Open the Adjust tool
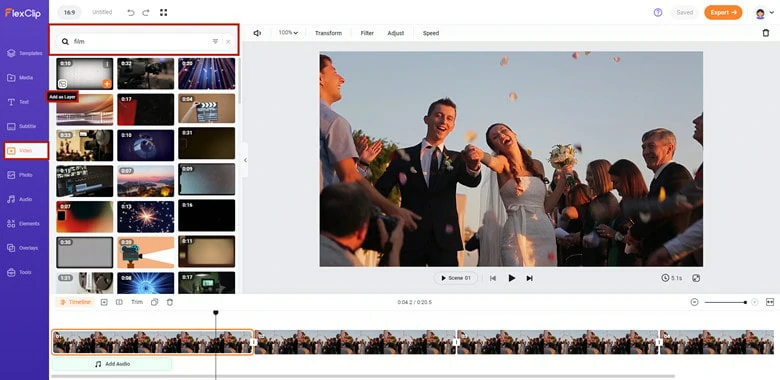This screenshot has width=780, height=380. pos(396,33)
